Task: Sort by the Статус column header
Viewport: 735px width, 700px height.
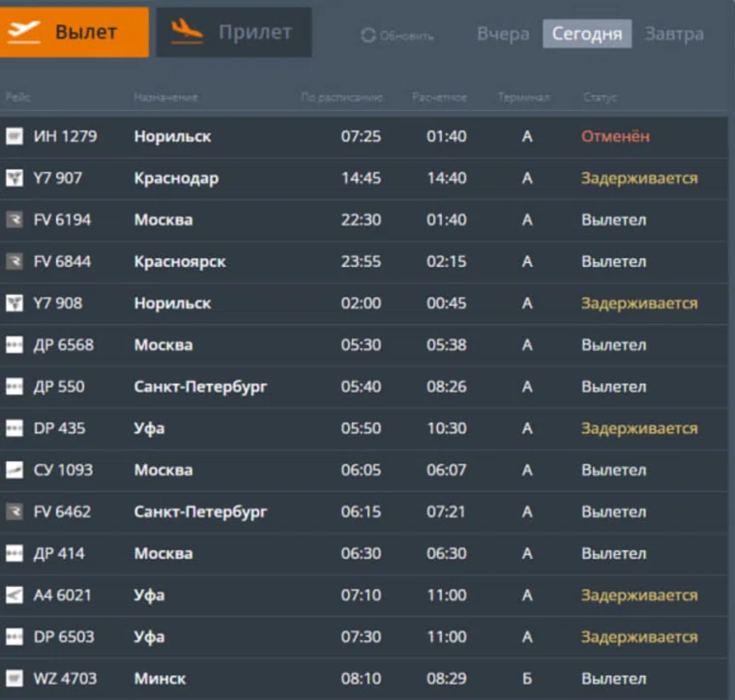Action: pos(600,98)
